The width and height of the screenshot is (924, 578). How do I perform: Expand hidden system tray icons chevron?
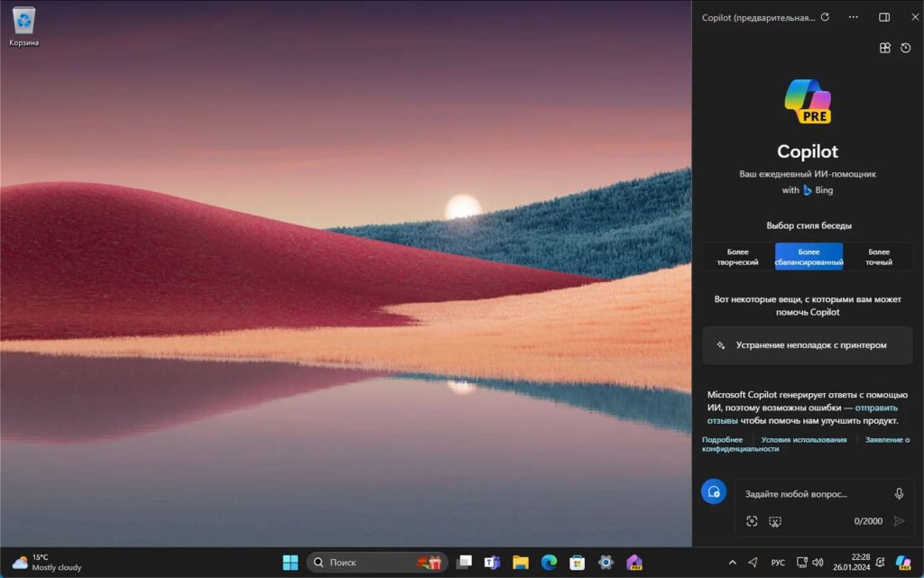[732, 563]
